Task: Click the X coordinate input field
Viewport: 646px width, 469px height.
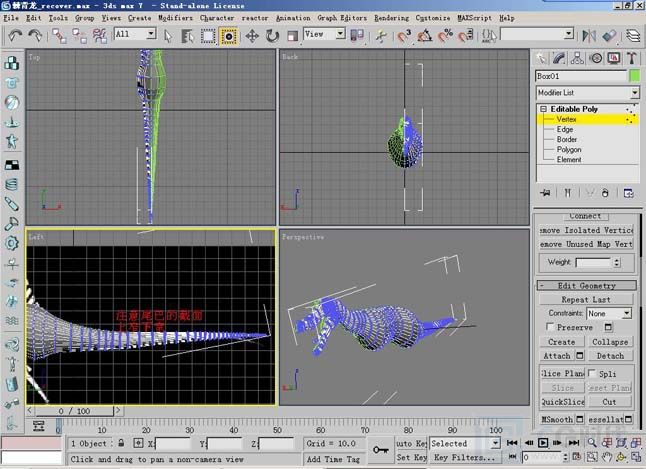Action: point(173,444)
